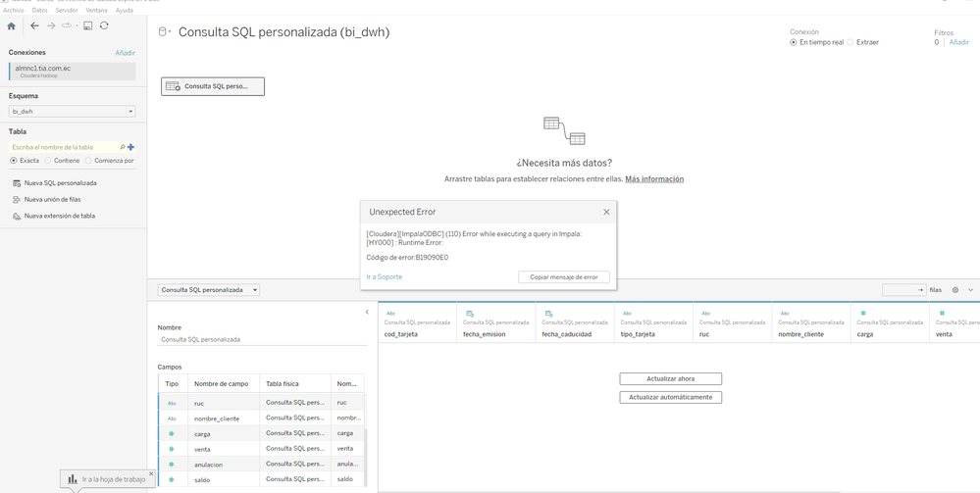This screenshot has height=493, width=980.
Task: Collapse the metadata pane with left chevron
Action: pos(367,312)
